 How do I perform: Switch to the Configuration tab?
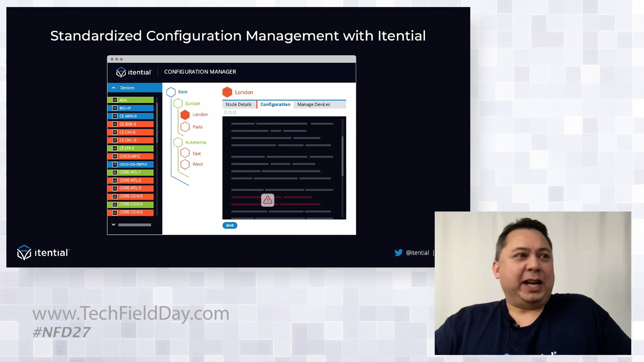[275, 105]
